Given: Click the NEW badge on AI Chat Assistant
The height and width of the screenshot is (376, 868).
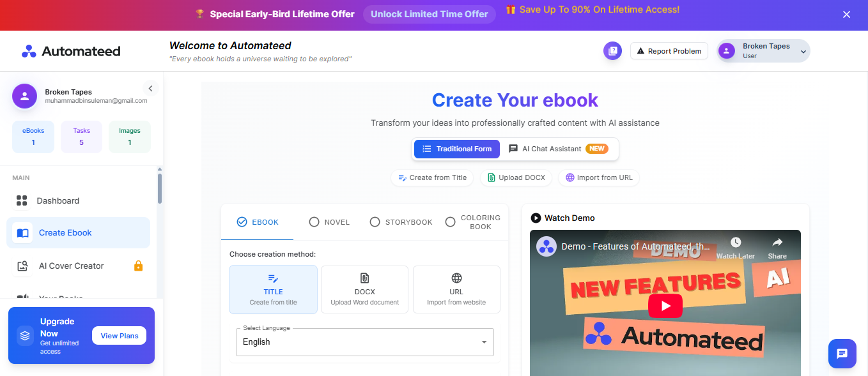Looking at the screenshot, I should tap(596, 149).
